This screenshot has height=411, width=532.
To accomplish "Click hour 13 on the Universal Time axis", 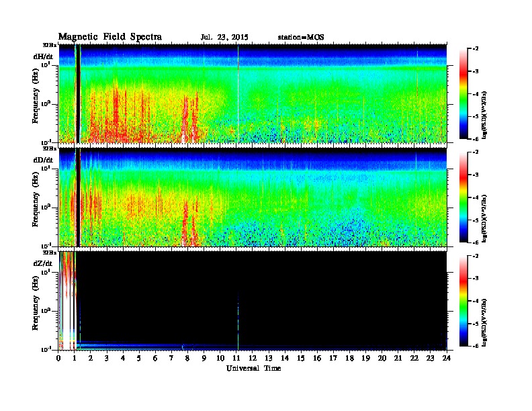I will point(269,358).
